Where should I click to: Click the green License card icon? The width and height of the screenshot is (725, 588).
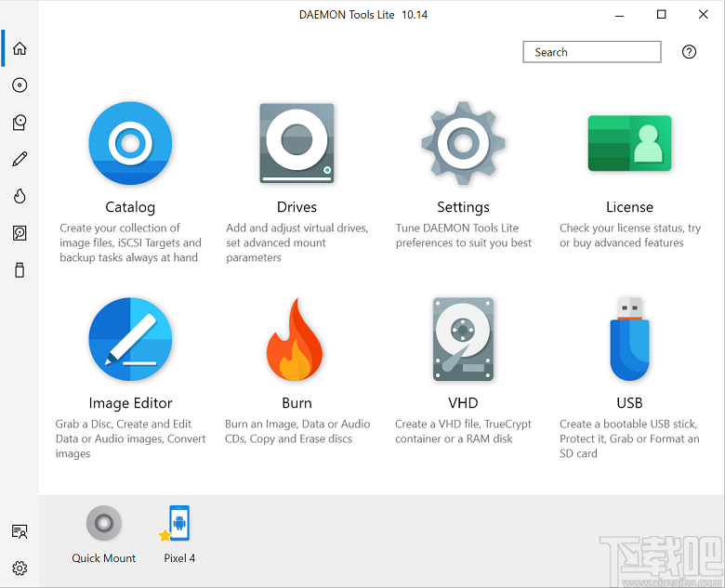pyautogui.click(x=630, y=143)
